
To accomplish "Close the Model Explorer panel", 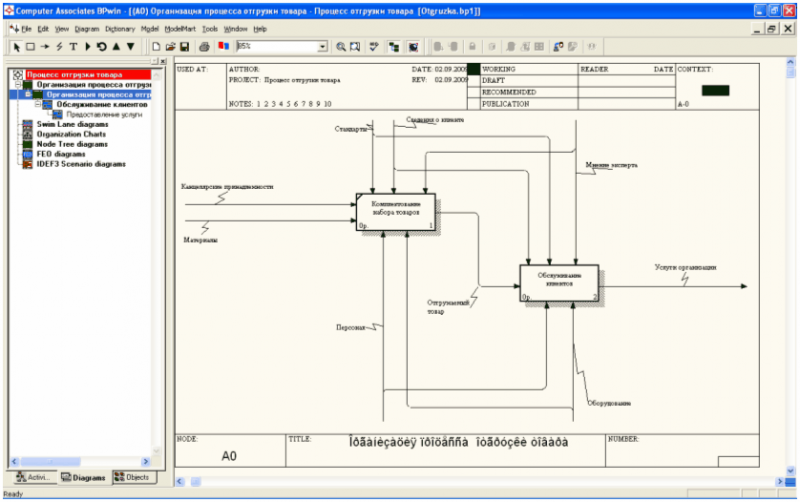I will [x=163, y=61].
